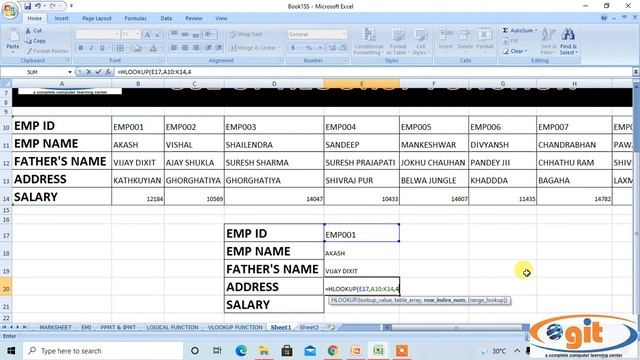Confirm formula with Enter checkmark
Image resolution: width=640 pixels, height=360 pixels.
(98, 72)
